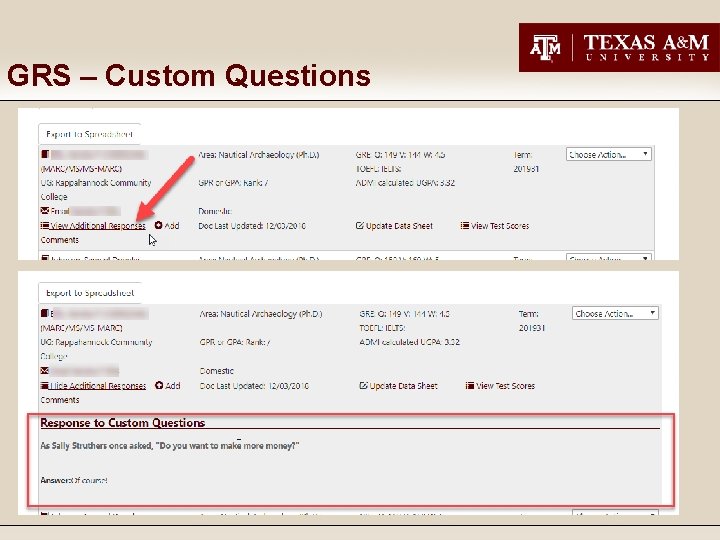The image size is (720, 540).
Task: Click list icon beside View Additional Responses
Action: pos(45,225)
